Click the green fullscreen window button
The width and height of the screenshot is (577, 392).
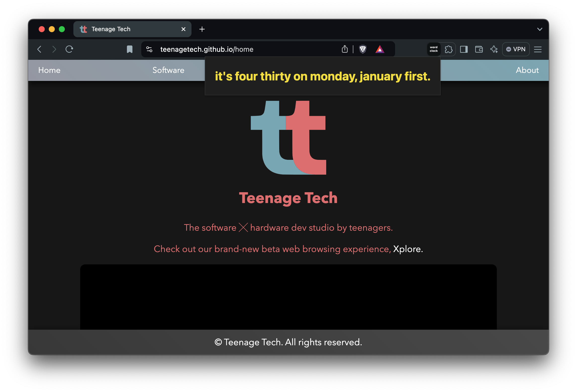click(x=62, y=29)
